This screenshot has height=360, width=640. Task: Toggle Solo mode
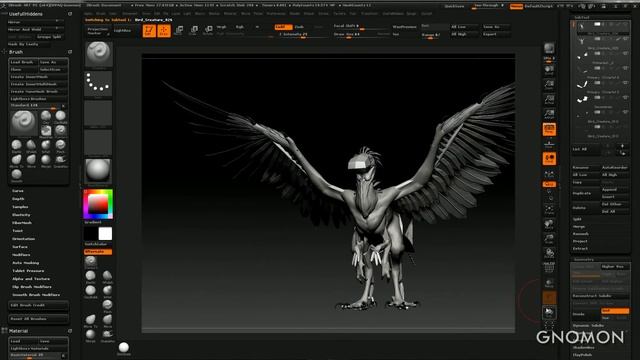549,312
